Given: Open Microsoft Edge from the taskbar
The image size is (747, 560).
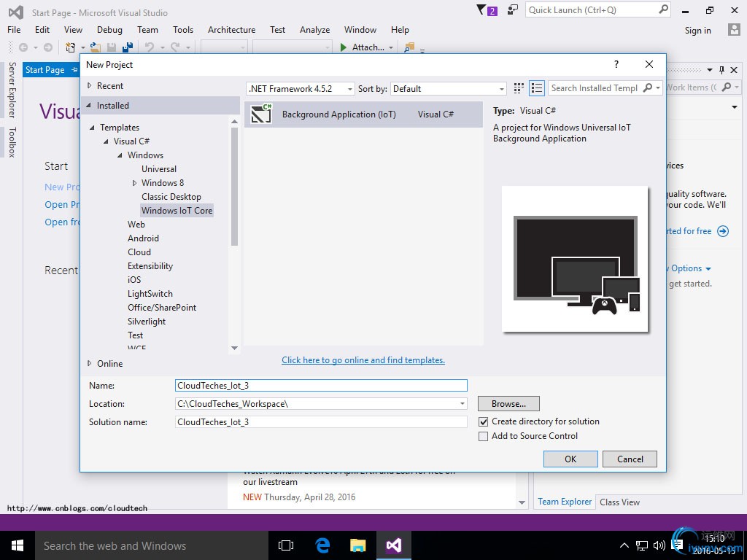Looking at the screenshot, I should 322,545.
